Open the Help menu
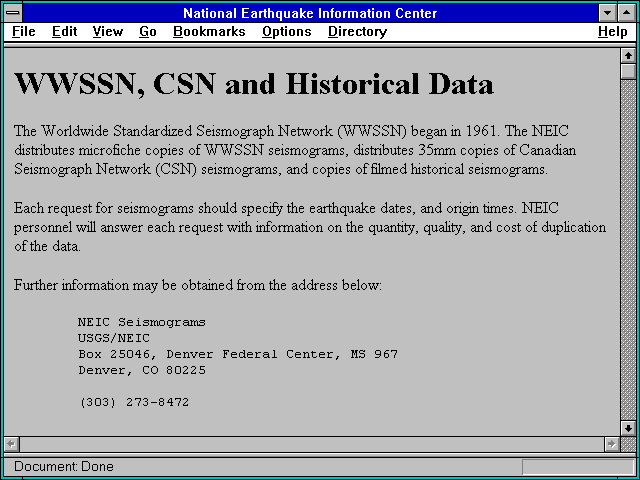640x480 pixels. coord(613,31)
